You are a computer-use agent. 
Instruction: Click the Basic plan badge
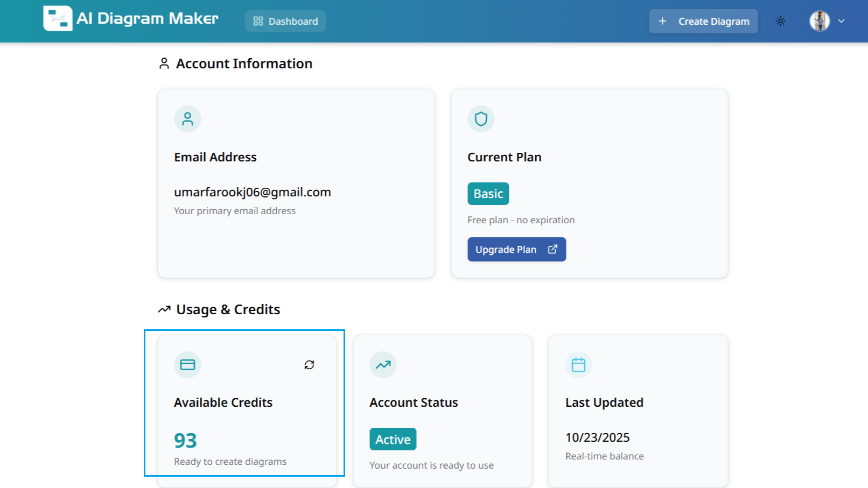point(488,193)
